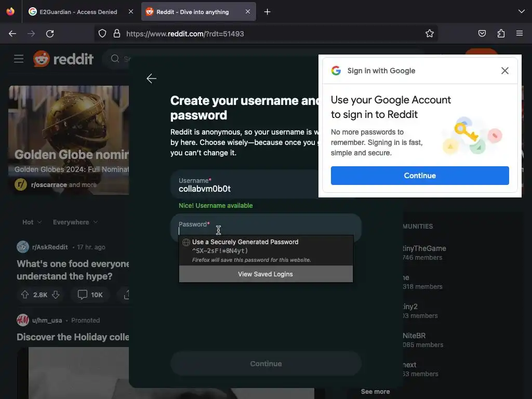Open the 10K comments button
The image size is (532, 399).
coord(90,295)
